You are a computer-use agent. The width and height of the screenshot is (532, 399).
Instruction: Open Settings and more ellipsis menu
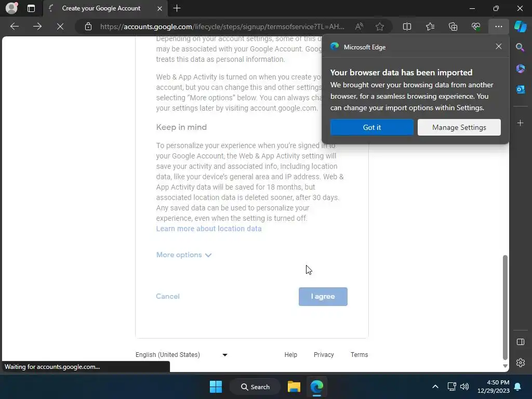coord(498,26)
